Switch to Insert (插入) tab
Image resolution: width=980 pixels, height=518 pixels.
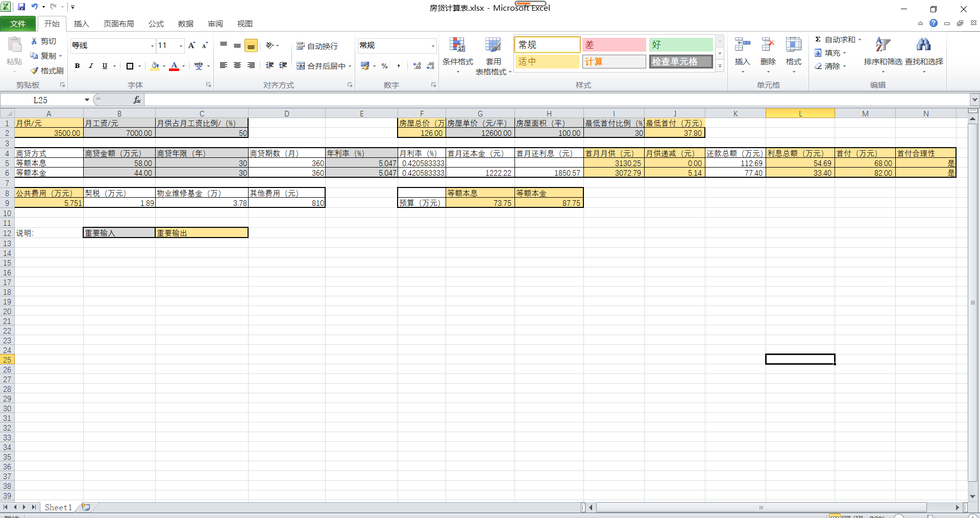[x=81, y=23]
